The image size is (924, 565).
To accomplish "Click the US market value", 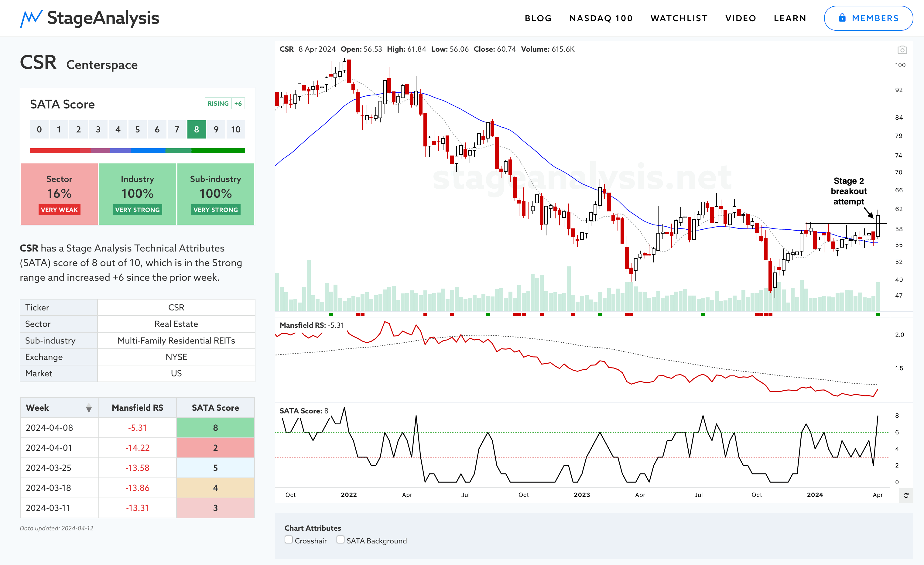I will click(x=176, y=373).
